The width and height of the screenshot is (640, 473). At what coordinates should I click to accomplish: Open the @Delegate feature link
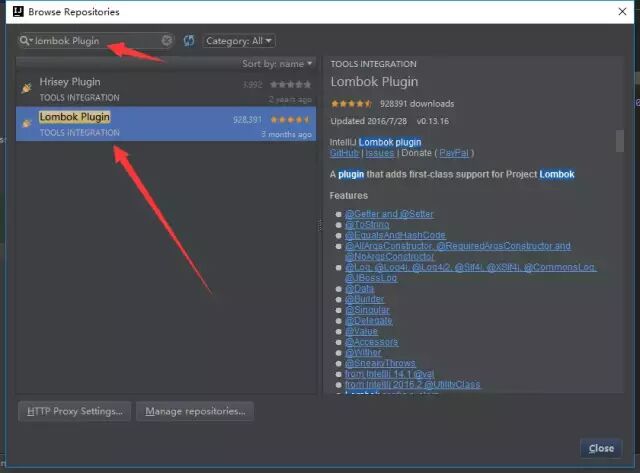pyautogui.click(x=369, y=320)
